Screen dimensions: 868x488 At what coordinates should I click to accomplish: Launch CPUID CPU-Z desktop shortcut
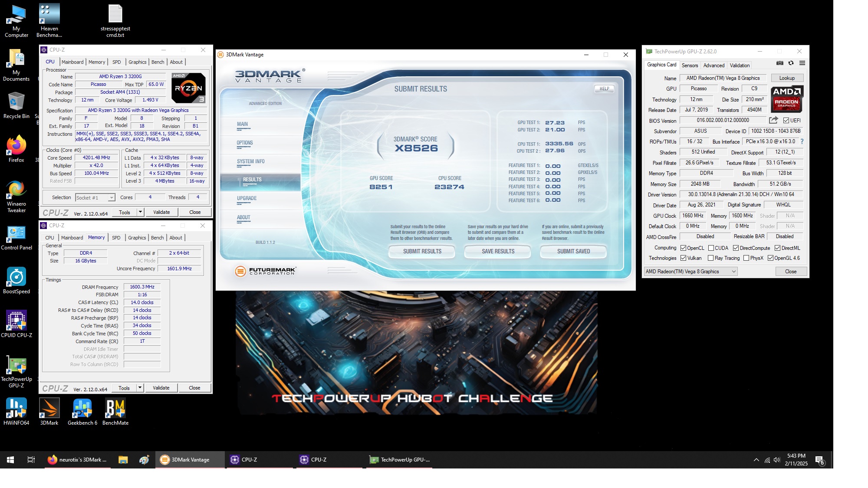click(x=16, y=324)
